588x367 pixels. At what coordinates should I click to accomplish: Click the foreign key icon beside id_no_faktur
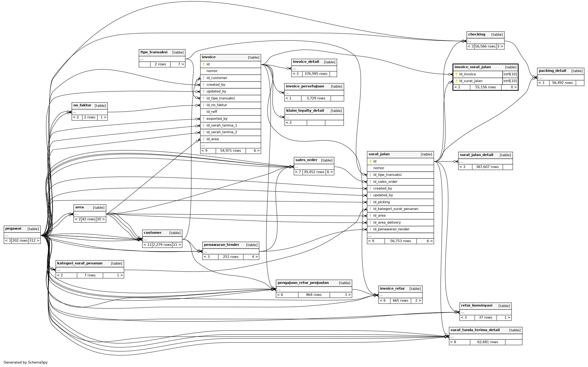204,105
